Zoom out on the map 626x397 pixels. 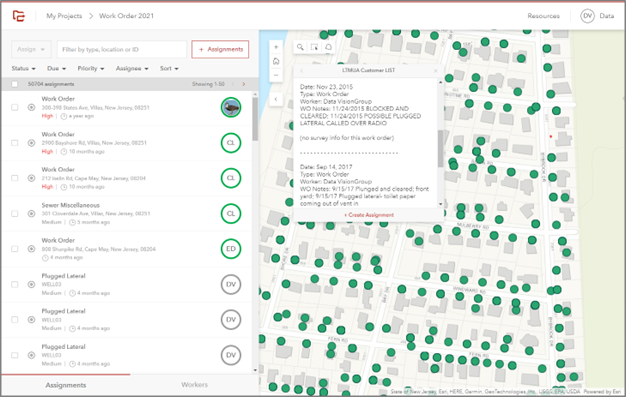pos(276,75)
